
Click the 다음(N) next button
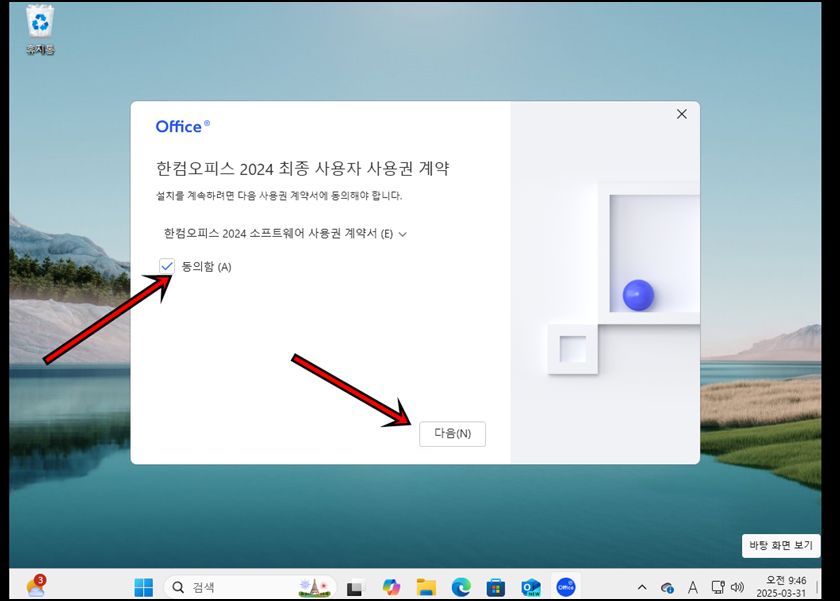[452, 433]
